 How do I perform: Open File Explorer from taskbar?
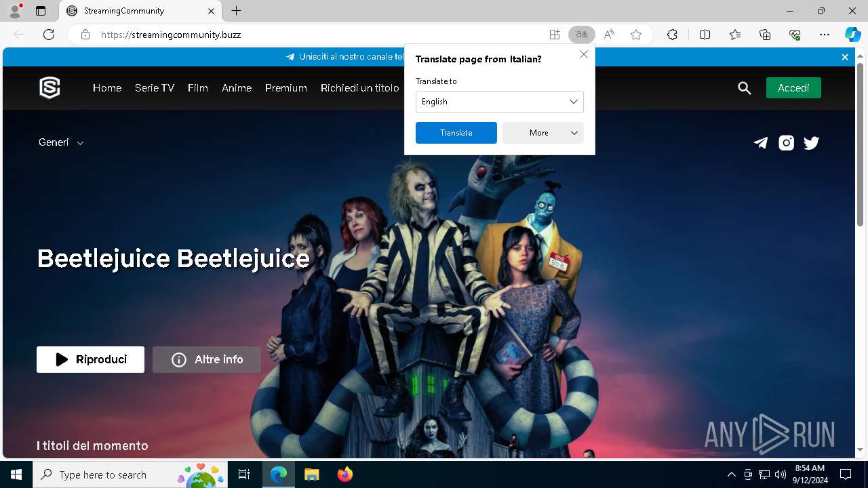[x=311, y=474]
